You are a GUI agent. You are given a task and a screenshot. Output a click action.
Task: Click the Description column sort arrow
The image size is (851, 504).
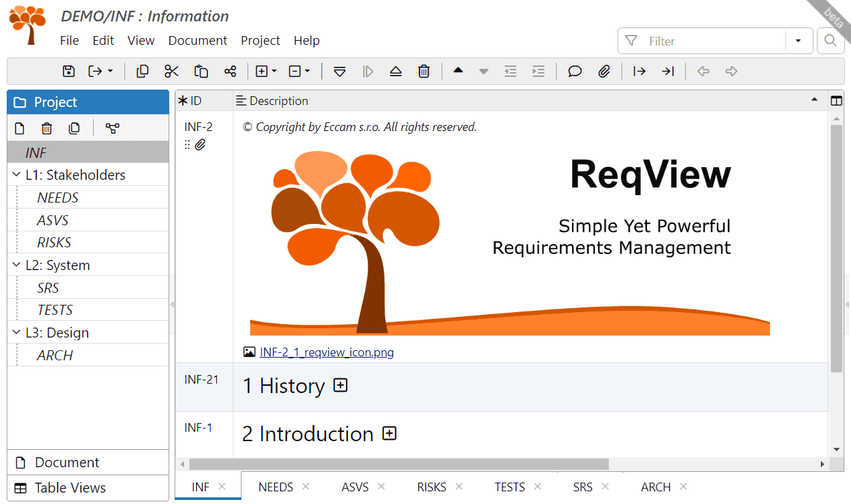(x=814, y=100)
